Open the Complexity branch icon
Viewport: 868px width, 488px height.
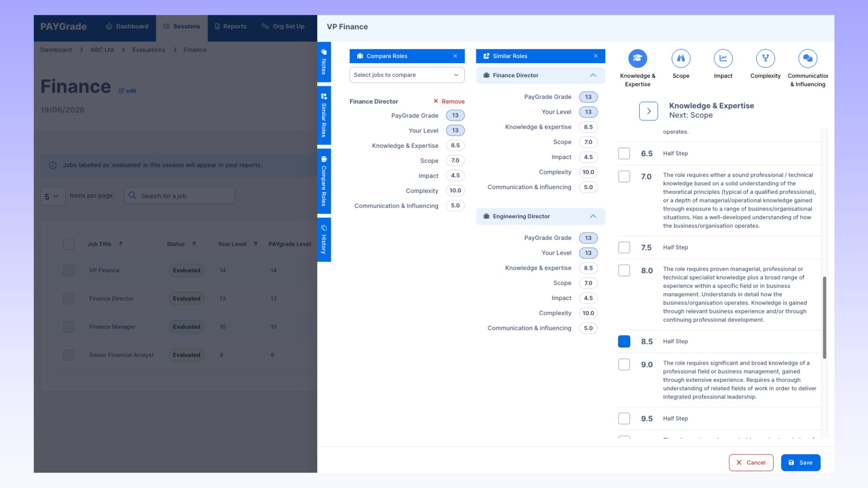click(x=765, y=58)
